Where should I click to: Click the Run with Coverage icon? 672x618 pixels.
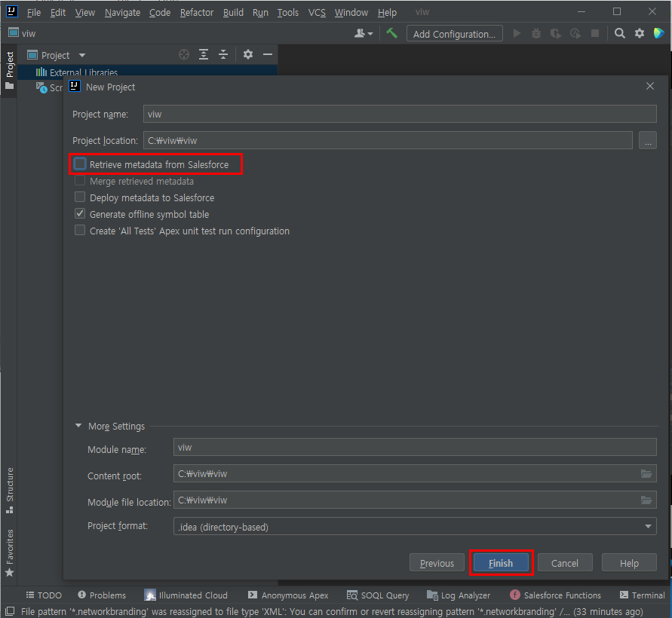[x=556, y=33]
